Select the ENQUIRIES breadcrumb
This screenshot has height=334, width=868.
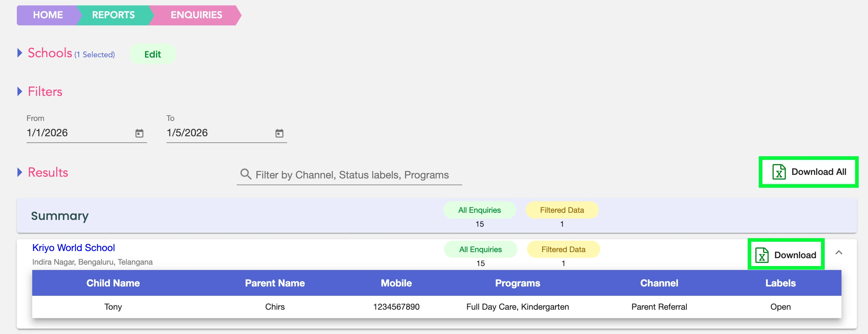(196, 15)
